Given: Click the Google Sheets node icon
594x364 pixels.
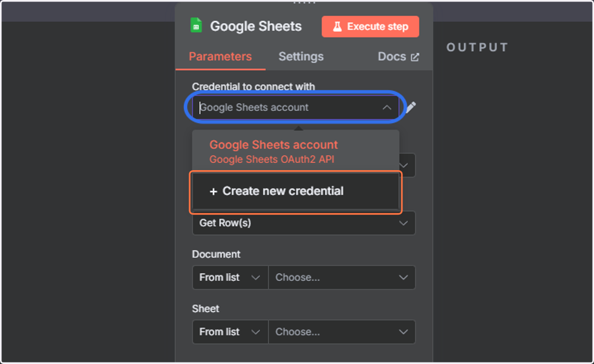Looking at the screenshot, I should tap(196, 26).
